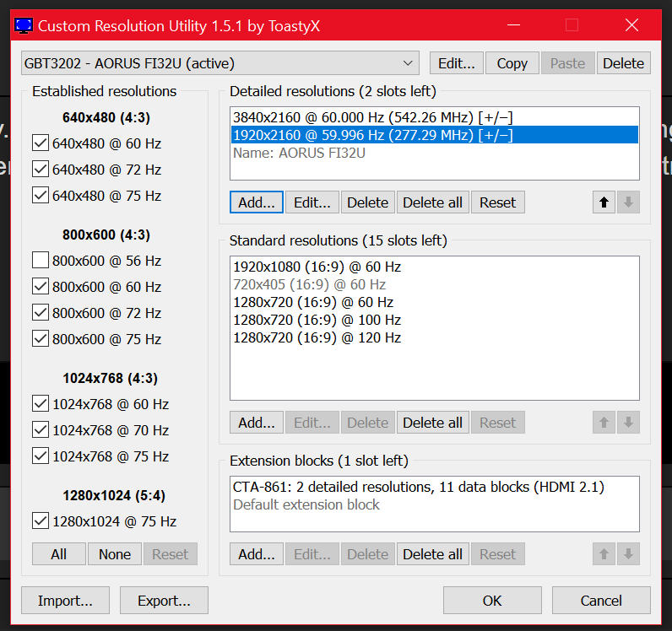Click the CRU monitor icon in title bar

tap(24, 25)
